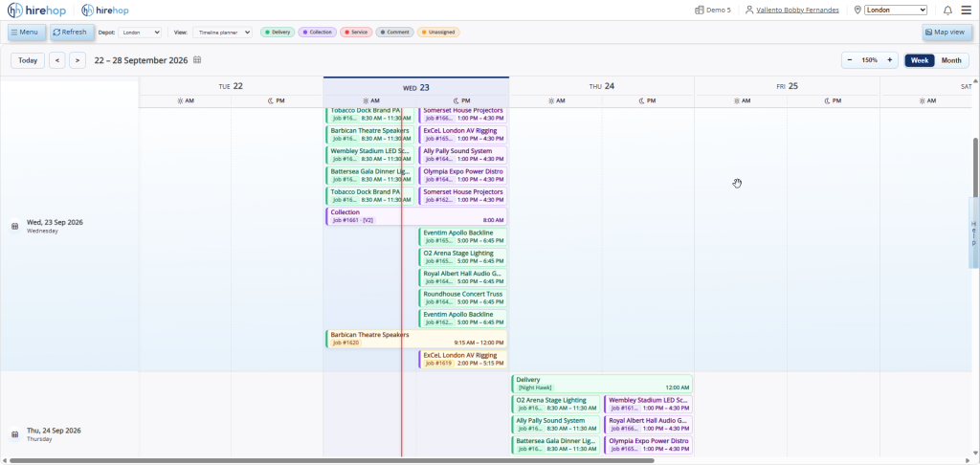Open the hamburger menu icon at top right
980x465 pixels.
[x=967, y=10]
